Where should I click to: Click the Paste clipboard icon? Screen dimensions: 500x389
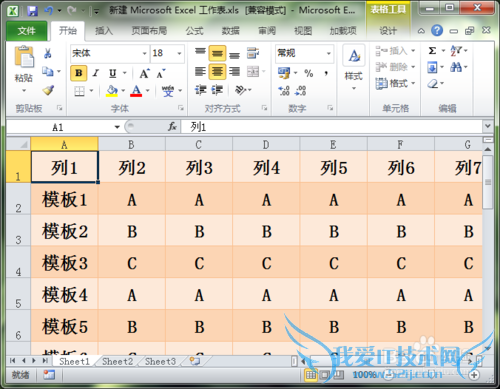point(24,57)
